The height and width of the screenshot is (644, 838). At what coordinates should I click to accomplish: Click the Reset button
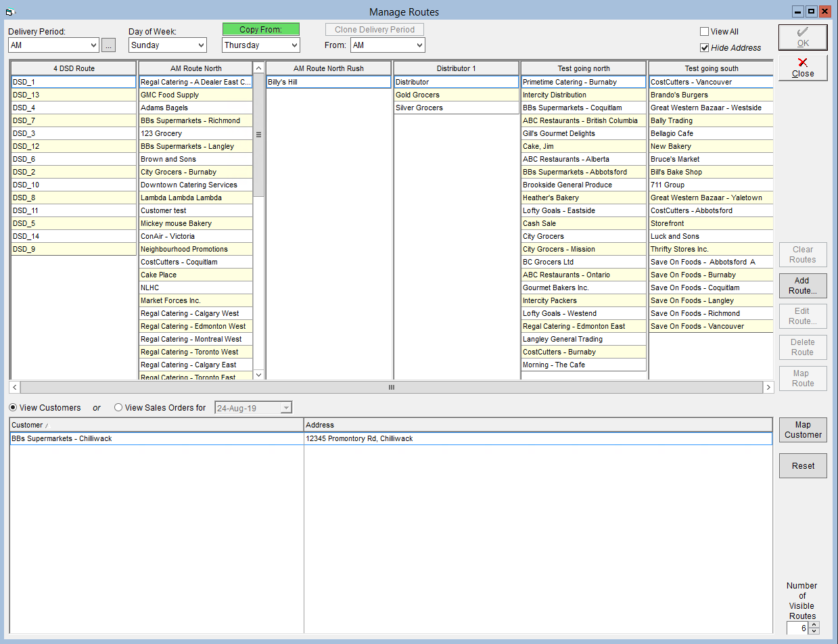coord(803,465)
